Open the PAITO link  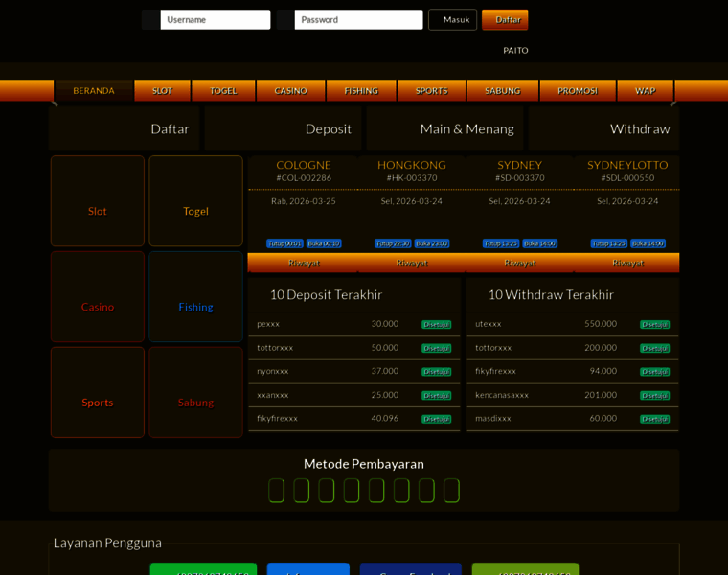click(x=515, y=50)
